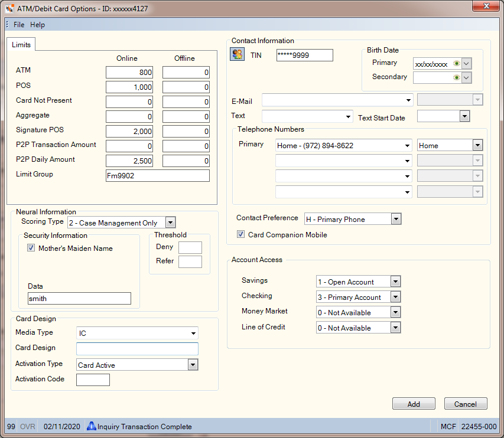Expand the Scoring Type dropdown
This screenshot has width=504, height=438.
(170, 222)
